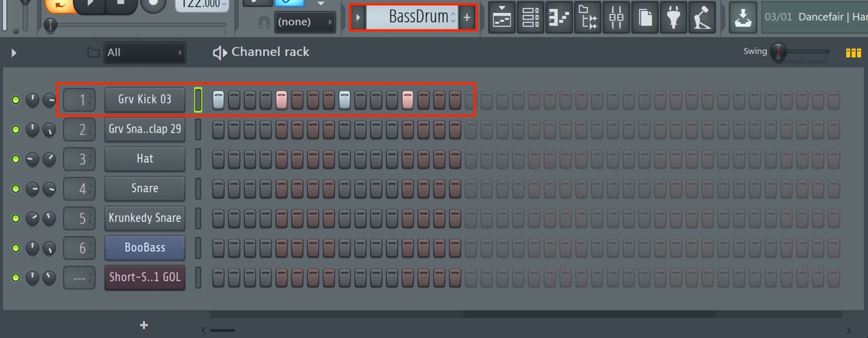Screen dimensions: 868x338
Task: Toggle graph editor bars icon near Swing
Action: (x=853, y=53)
